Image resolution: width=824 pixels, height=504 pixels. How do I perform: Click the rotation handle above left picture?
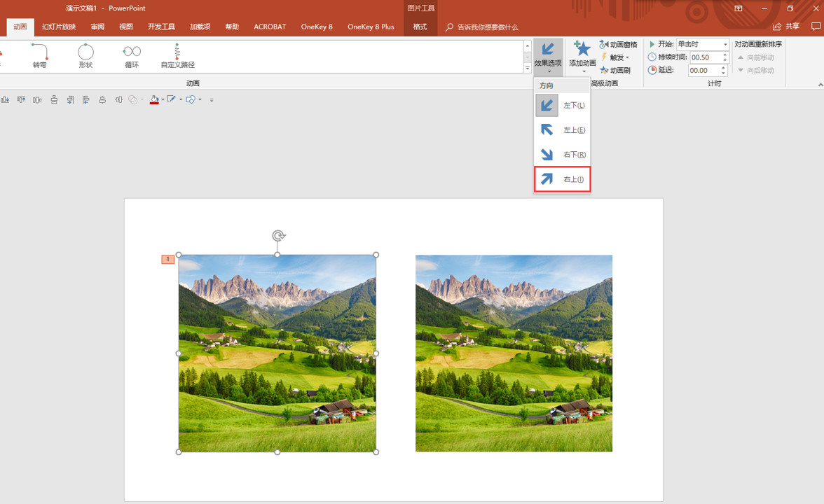coord(279,236)
